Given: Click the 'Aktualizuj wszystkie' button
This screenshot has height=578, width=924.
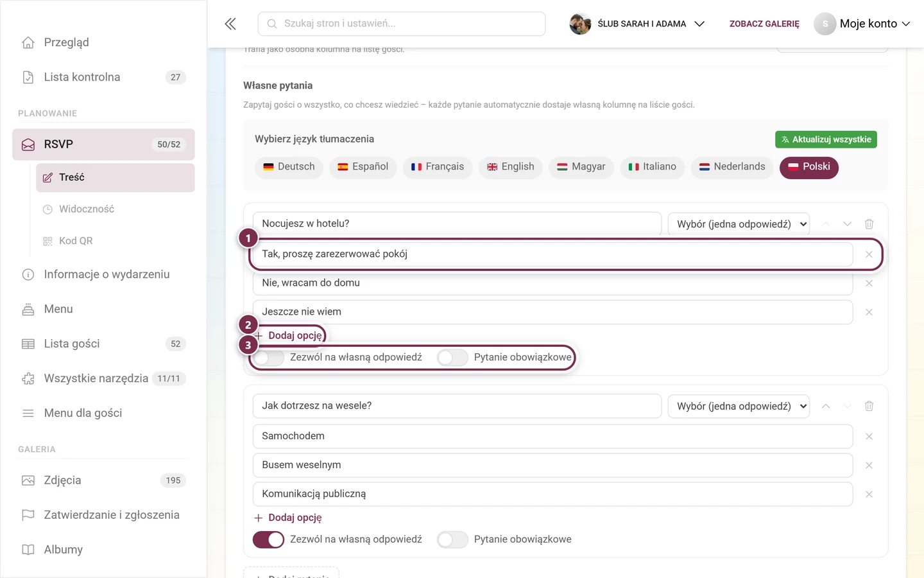Looking at the screenshot, I should pos(826,139).
